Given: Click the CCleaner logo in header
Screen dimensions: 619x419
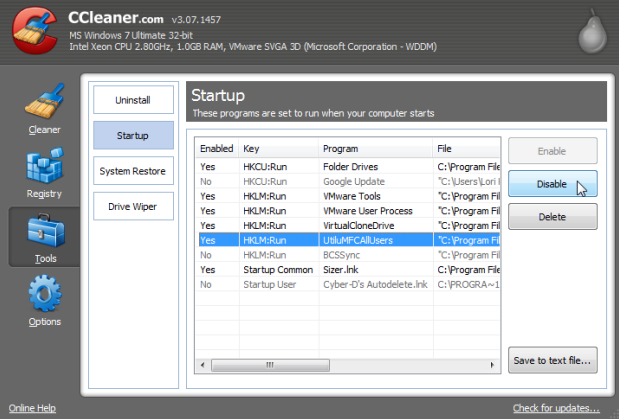Looking at the screenshot, I should tap(36, 30).
